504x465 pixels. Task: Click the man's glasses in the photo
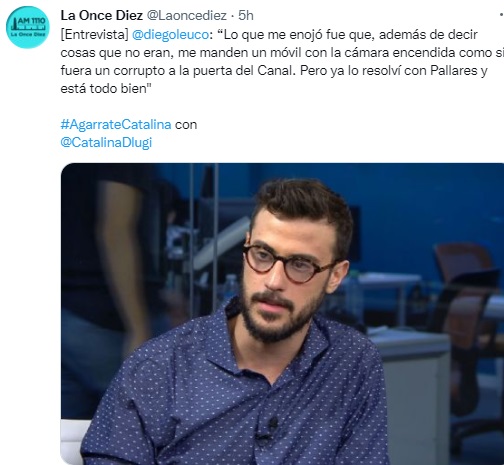(289, 264)
